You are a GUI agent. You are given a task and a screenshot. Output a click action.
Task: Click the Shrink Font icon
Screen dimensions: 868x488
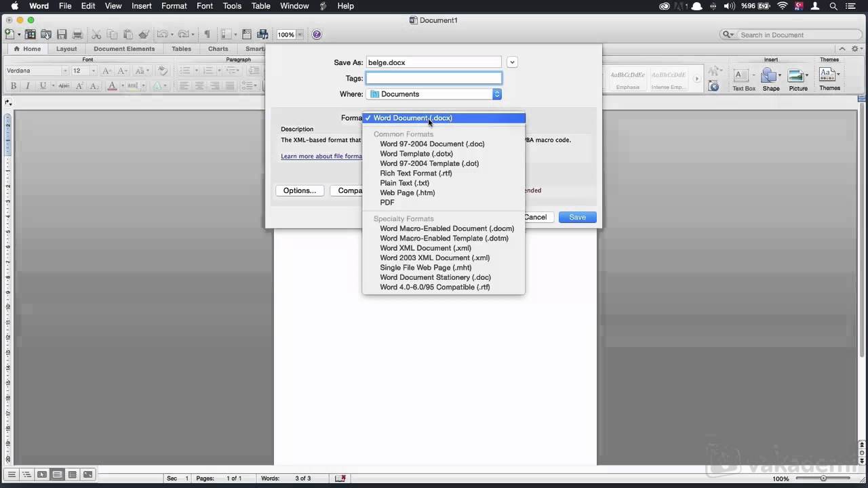coord(122,70)
